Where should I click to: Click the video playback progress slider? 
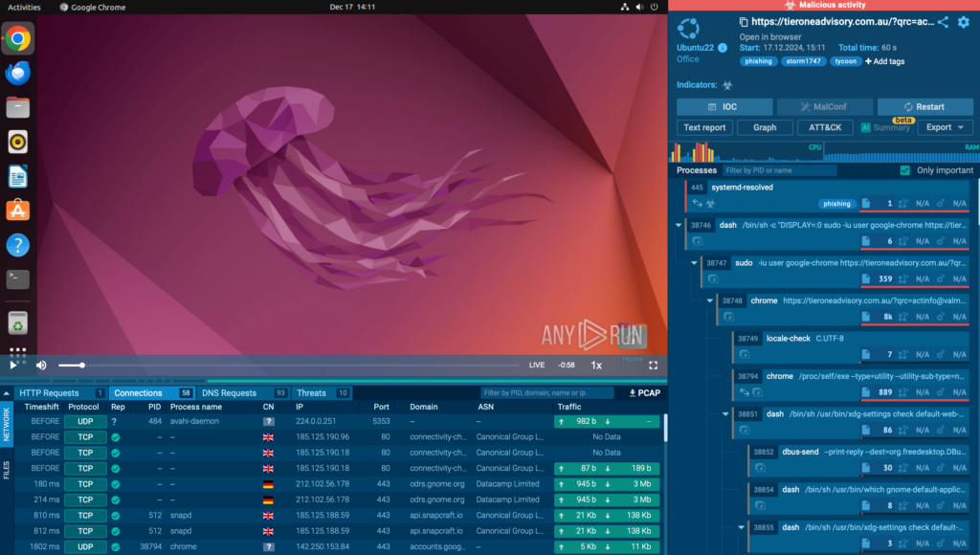click(287, 365)
